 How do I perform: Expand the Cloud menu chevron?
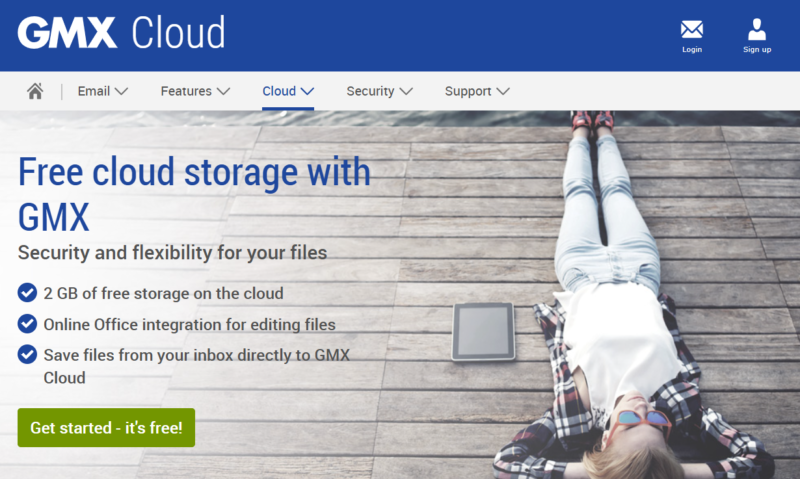(x=307, y=92)
